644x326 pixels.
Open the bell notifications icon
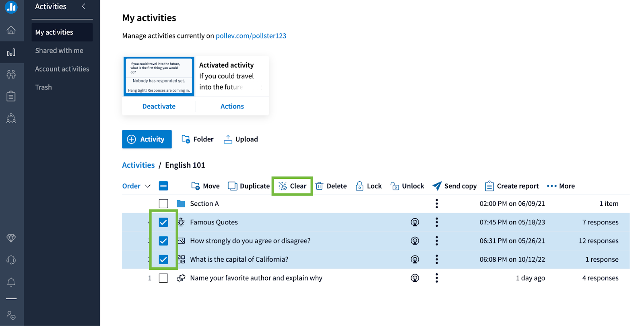point(11,282)
